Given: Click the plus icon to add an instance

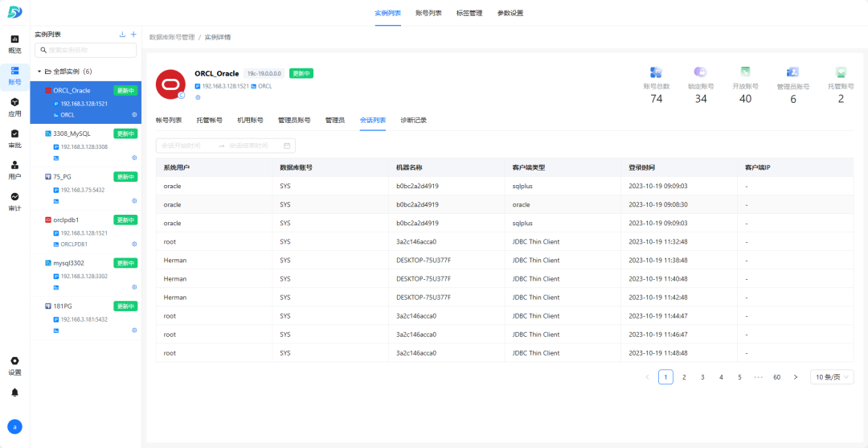Looking at the screenshot, I should click(133, 35).
